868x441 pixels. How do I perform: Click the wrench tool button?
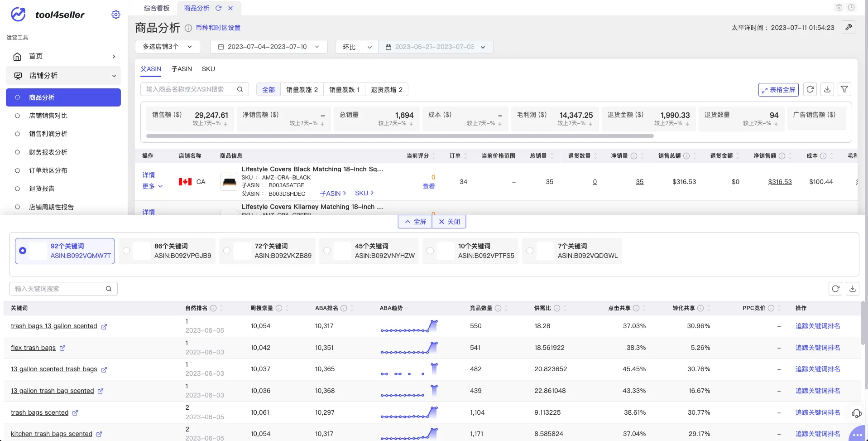coord(849,27)
